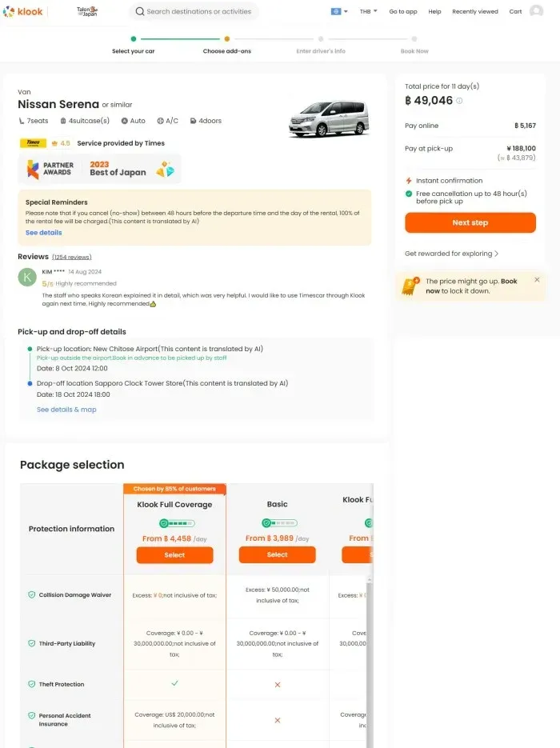Image resolution: width=560 pixels, height=748 pixels.
Task: Click the Nissan Serena car image
Action: tap(329, 118)
